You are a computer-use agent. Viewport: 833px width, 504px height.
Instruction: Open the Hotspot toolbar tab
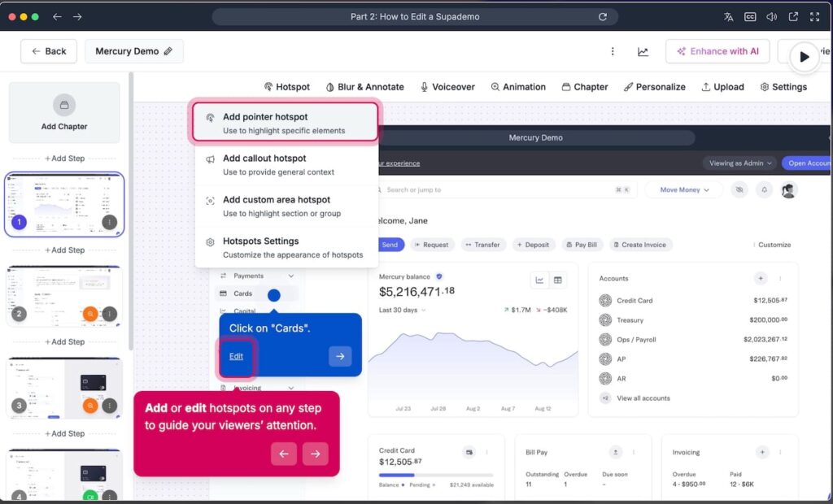tap(287, 87)
